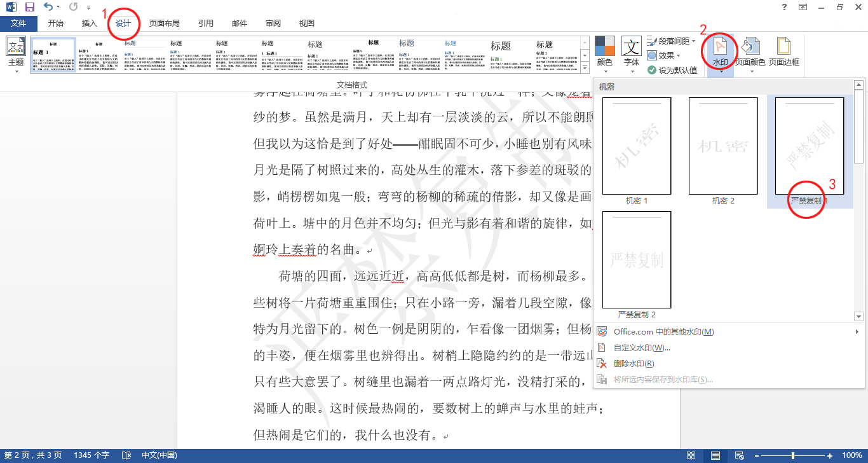Save the document with the floppy disk icon
The image size is (868, 463).
tap(29, 7)
